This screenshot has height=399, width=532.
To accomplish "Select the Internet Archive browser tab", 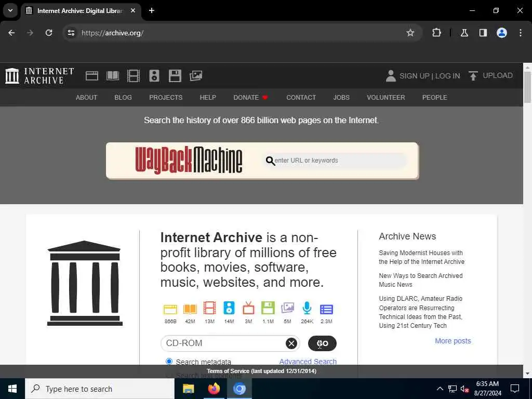I will 81,11.
